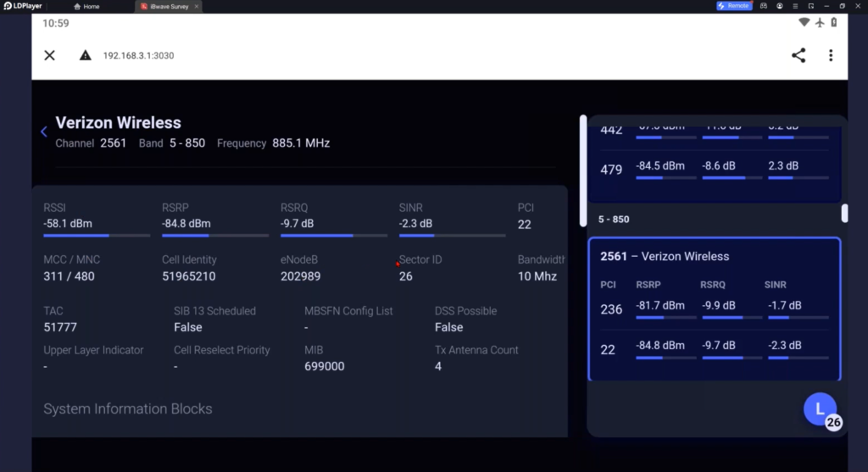Close the iBwave Survey tab

(x=197, y=7)
